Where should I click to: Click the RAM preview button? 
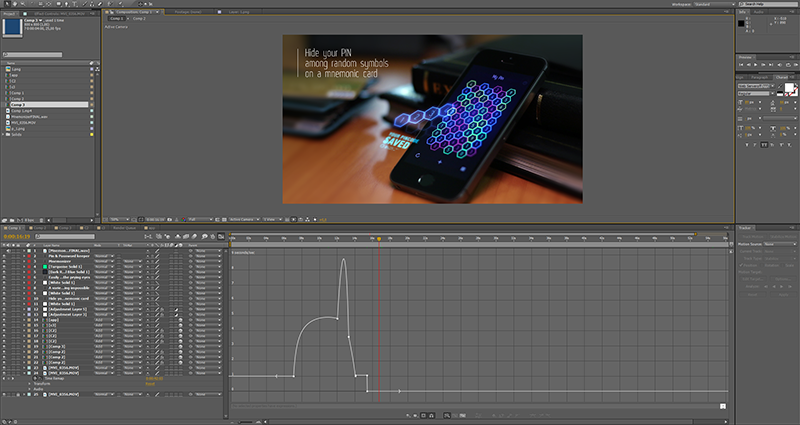[x=796, y=65]
